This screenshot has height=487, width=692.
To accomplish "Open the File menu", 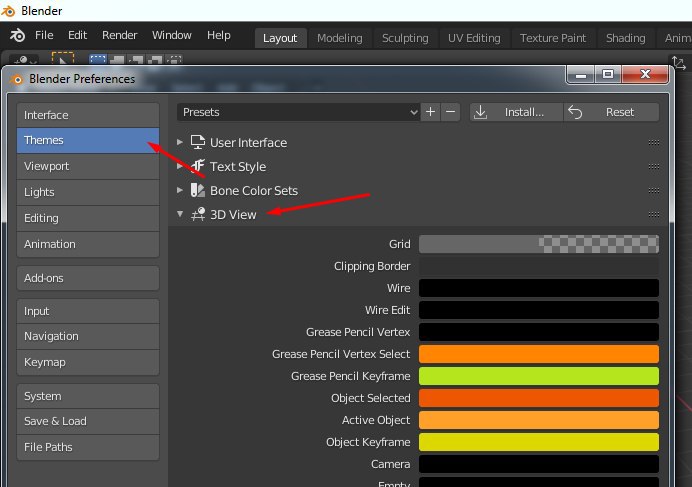I will point(44,35).
